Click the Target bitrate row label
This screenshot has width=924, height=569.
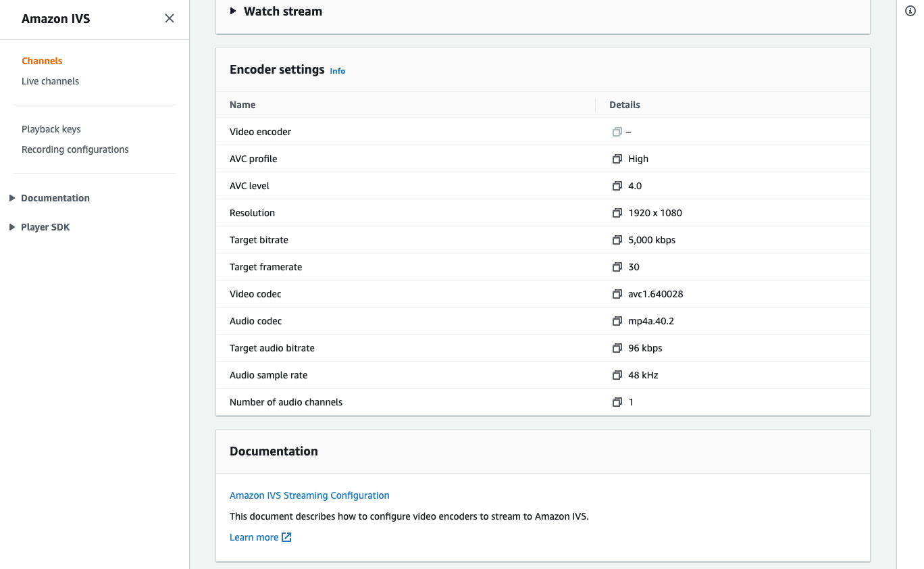coord(259,240)
